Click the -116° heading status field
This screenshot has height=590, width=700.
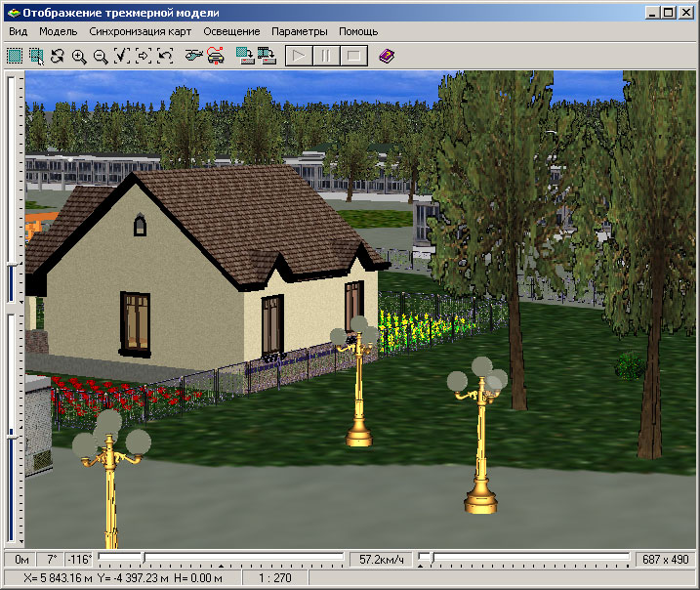tap(79, 559)
